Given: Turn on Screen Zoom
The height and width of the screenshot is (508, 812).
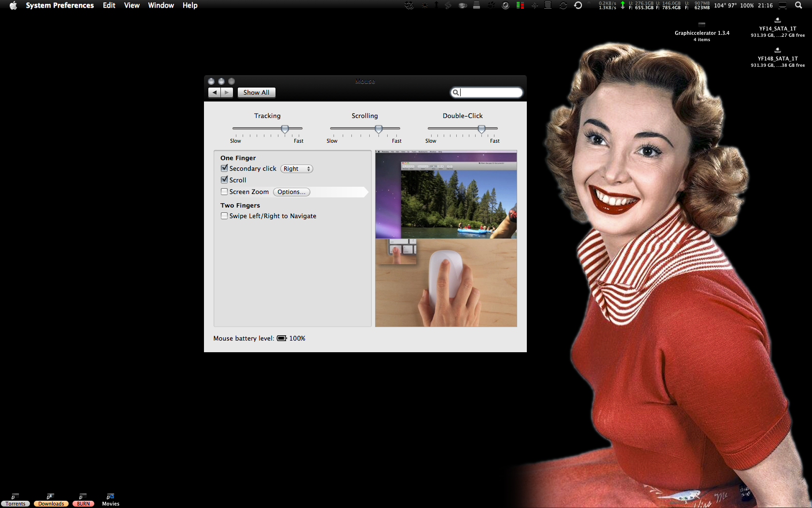Looking at the screenshot, I should pos(224,191).
